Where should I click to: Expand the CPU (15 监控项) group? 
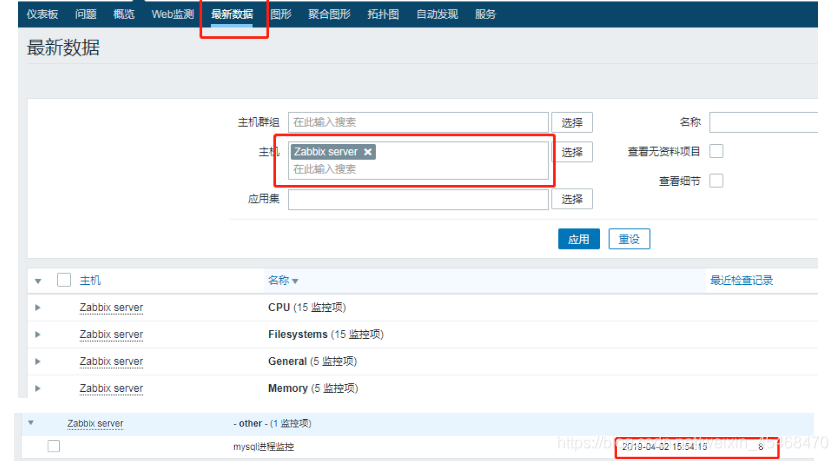[x=37, y=308]
